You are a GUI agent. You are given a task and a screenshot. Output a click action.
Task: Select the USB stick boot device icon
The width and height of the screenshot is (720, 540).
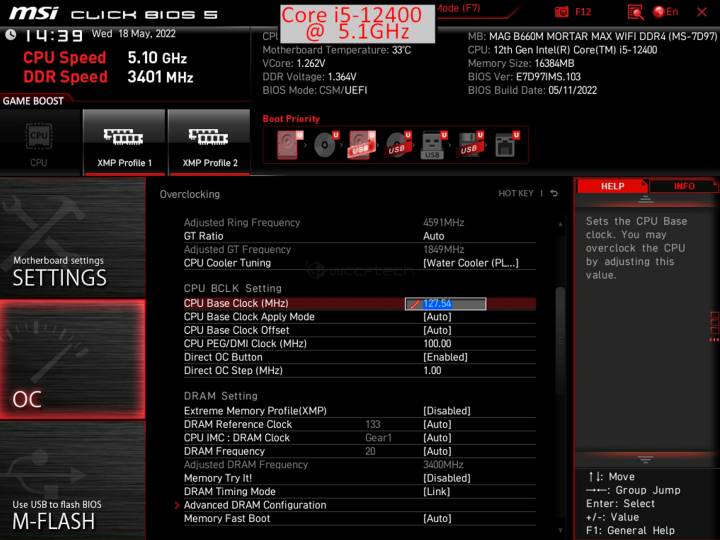pyautogui.click(x=432, y=145)
